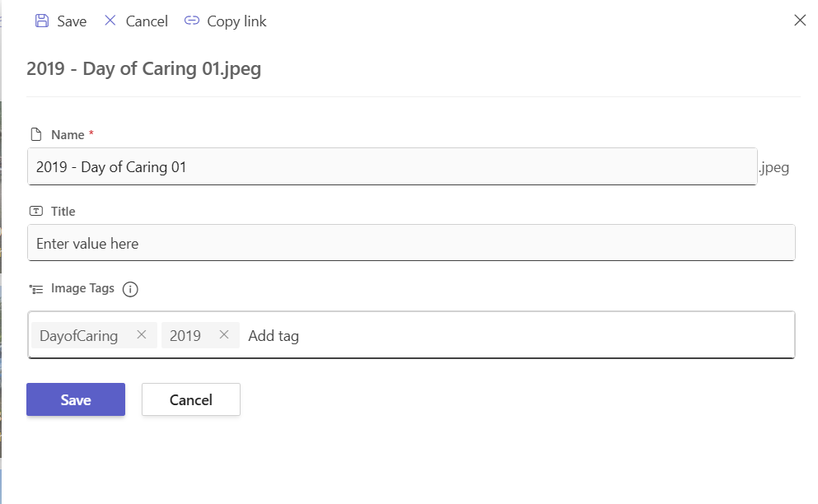Select the 2019 tag chip

click(185, 336)
